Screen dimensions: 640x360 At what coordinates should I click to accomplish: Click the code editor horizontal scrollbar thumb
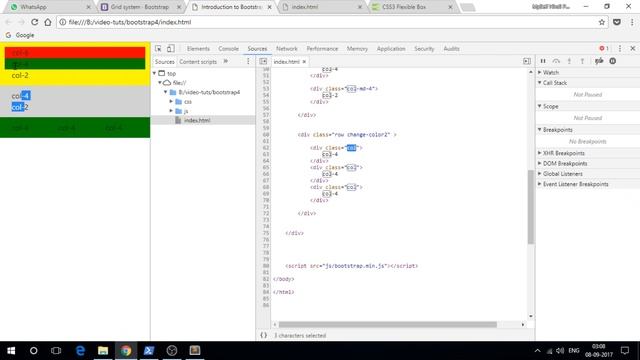pyautogui.click(x=388, y=324)
